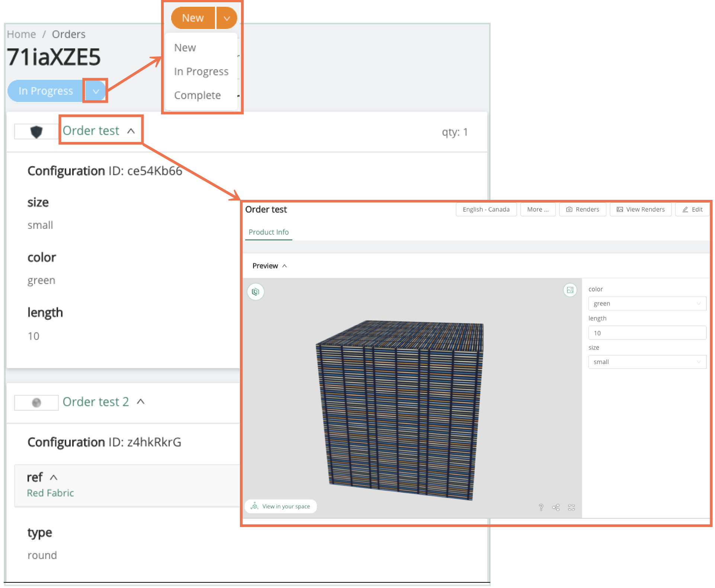Viewport: 715px width, 588px height.
Task: Click the shield thumbnail beside Order test
Action: click(36, 132)
